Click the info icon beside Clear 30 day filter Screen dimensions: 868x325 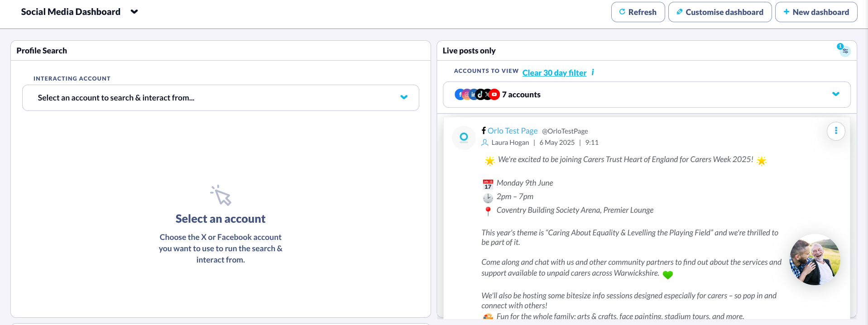(x=593, y=72)
